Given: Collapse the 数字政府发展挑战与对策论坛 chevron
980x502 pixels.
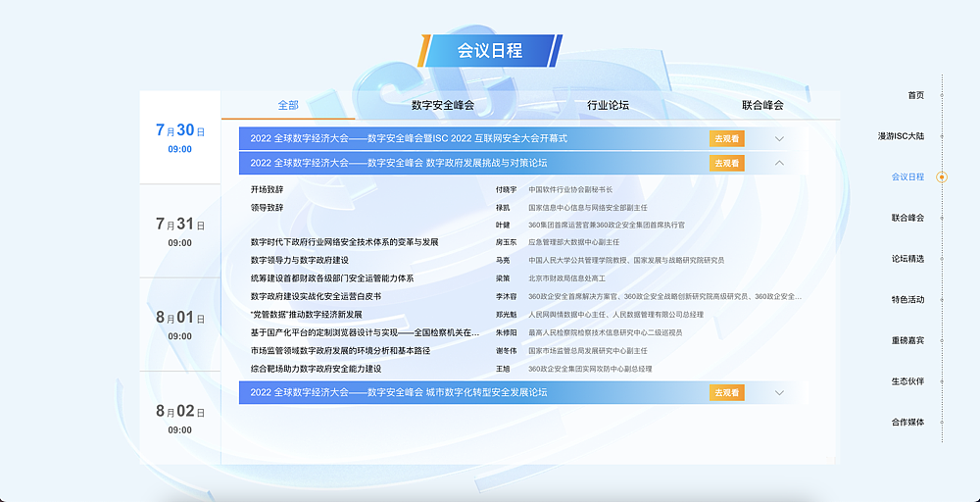Looking at the screenshot, I should (x=779, y=163).
